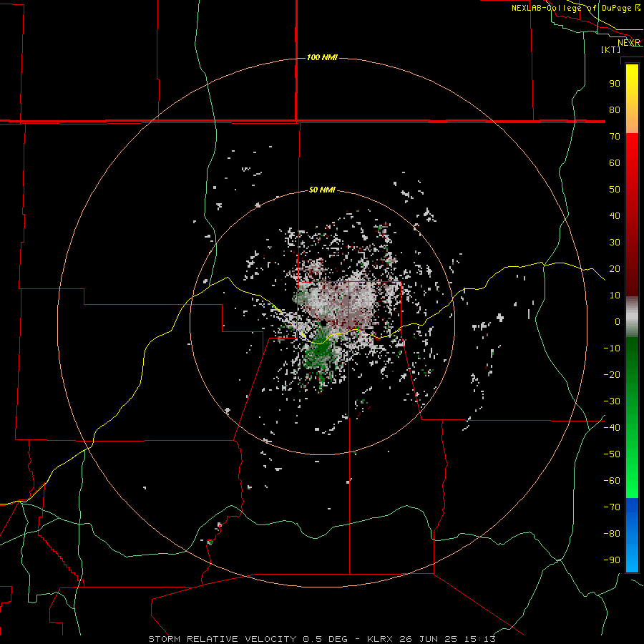Click the -90 value on velocity scale

[612, 560]
